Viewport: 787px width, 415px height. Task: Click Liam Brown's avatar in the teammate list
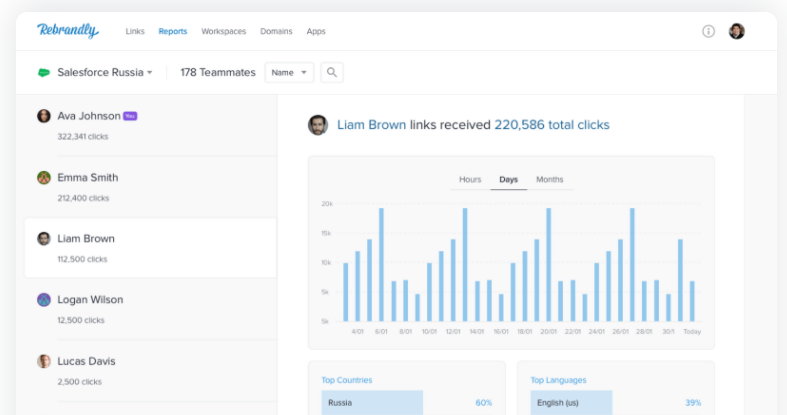point(44,238)
